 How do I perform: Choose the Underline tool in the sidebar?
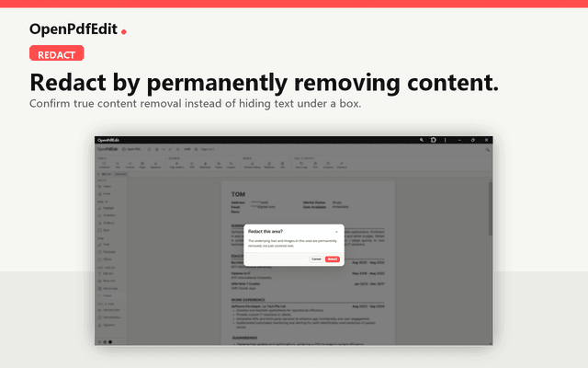(107, 215)
